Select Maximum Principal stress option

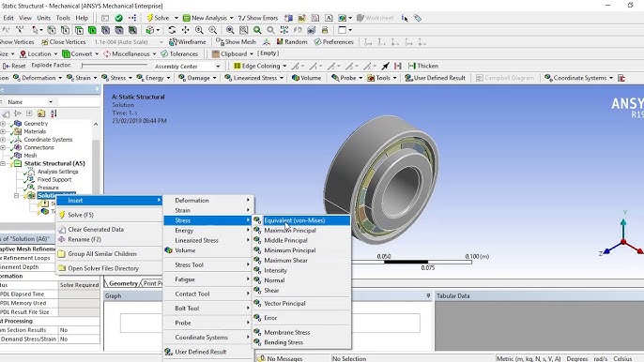[x=301, y=231]
